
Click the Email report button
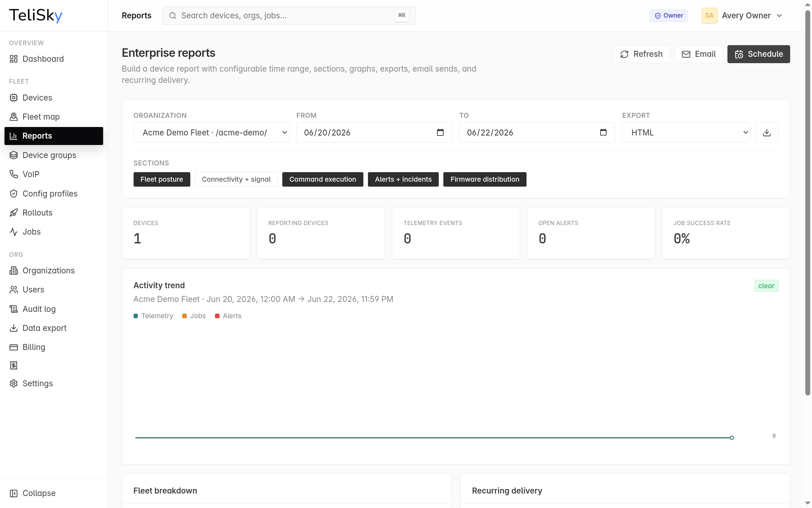(x=699, y=54)
